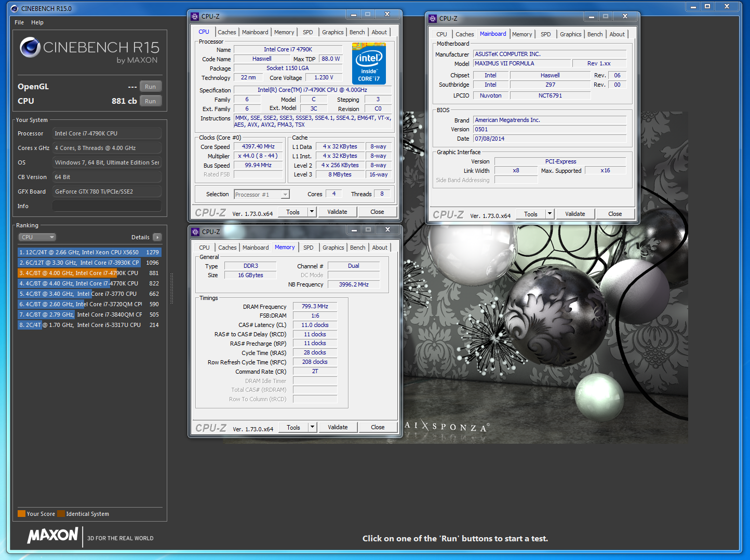Select ranking row Core i7-3840QM 505

tap(89, 315)
